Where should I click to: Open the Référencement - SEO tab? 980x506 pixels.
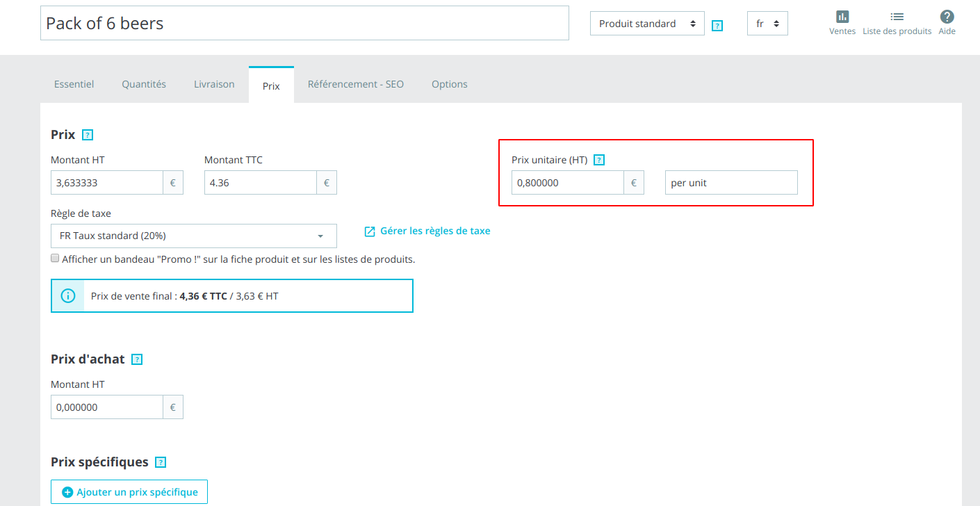click(x=356, y=84)
